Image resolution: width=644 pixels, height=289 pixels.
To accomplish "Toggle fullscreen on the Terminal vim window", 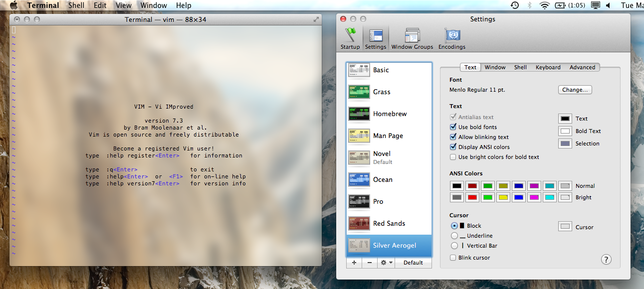I will point(316,19).
